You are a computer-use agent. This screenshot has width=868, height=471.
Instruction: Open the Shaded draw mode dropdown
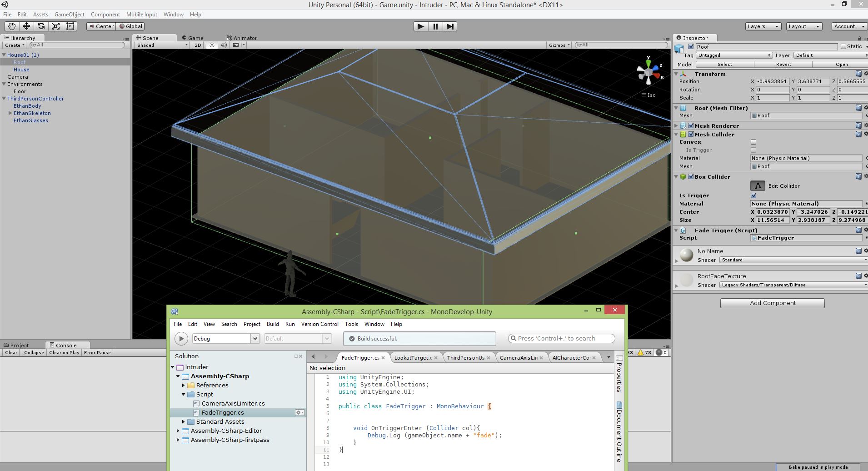[x=162, y=45]
